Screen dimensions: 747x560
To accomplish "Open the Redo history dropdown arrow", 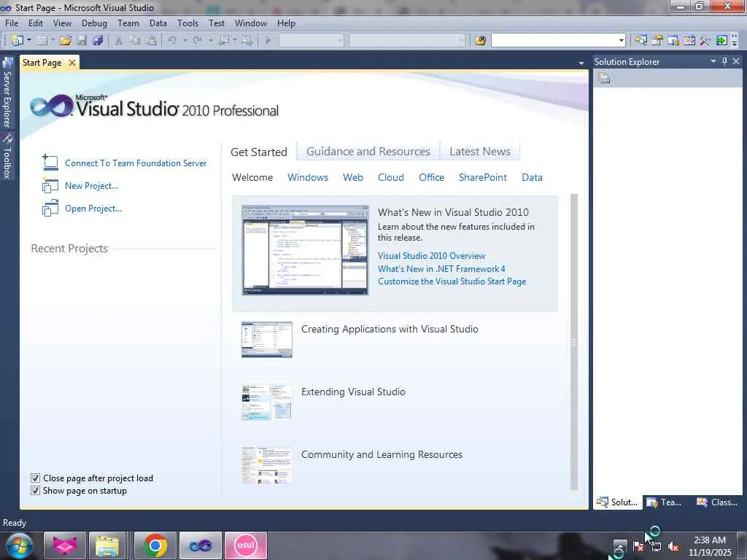I will point(210,41).
